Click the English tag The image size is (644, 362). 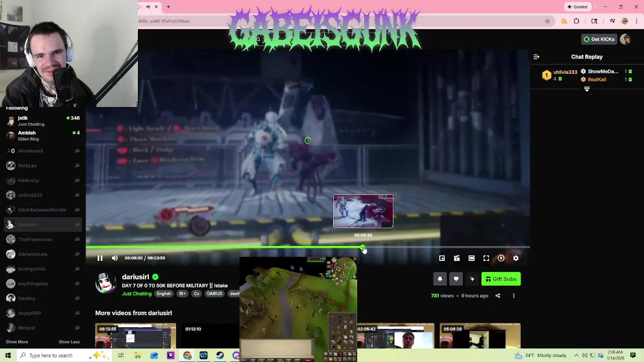[x=164, y=294]
